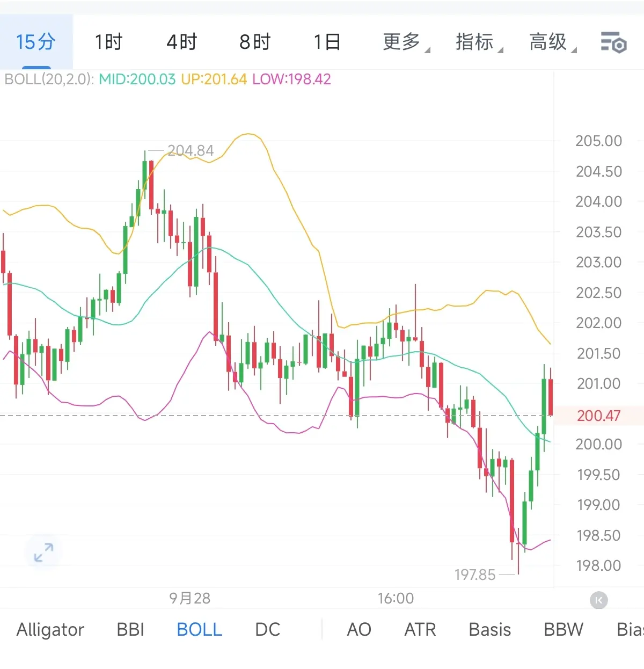Click the 16:00 time axis label
The height and width of the screenshot is (669, 644).
point(396,598)
